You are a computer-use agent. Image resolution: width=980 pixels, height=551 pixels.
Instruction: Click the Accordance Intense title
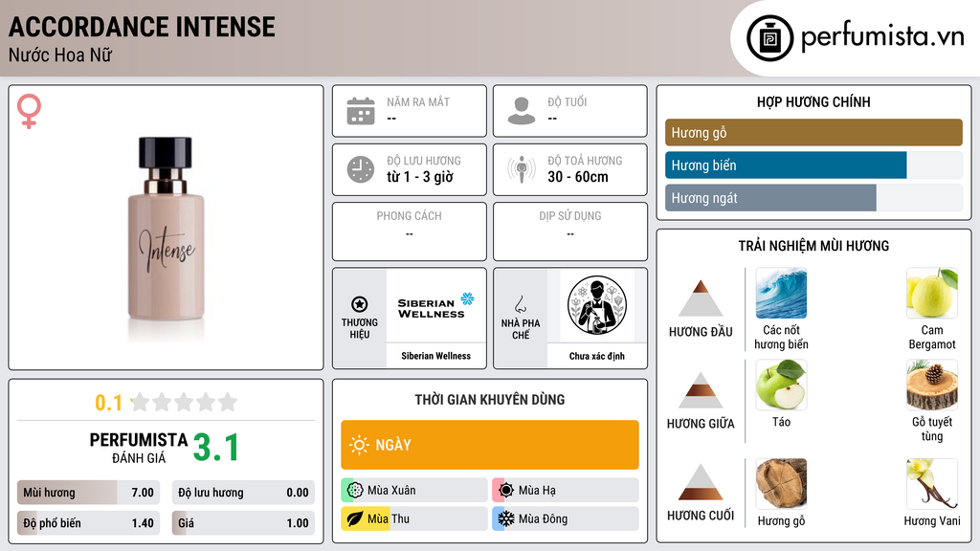pyautogui.click(x=142, y=27)
